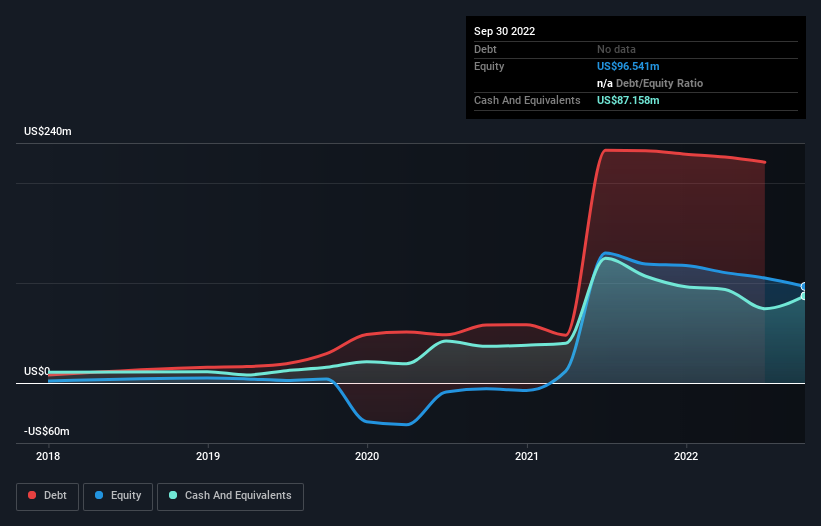Click Cash And Equivalents label in tooltip
821x526 pixels.
point(527,100)
